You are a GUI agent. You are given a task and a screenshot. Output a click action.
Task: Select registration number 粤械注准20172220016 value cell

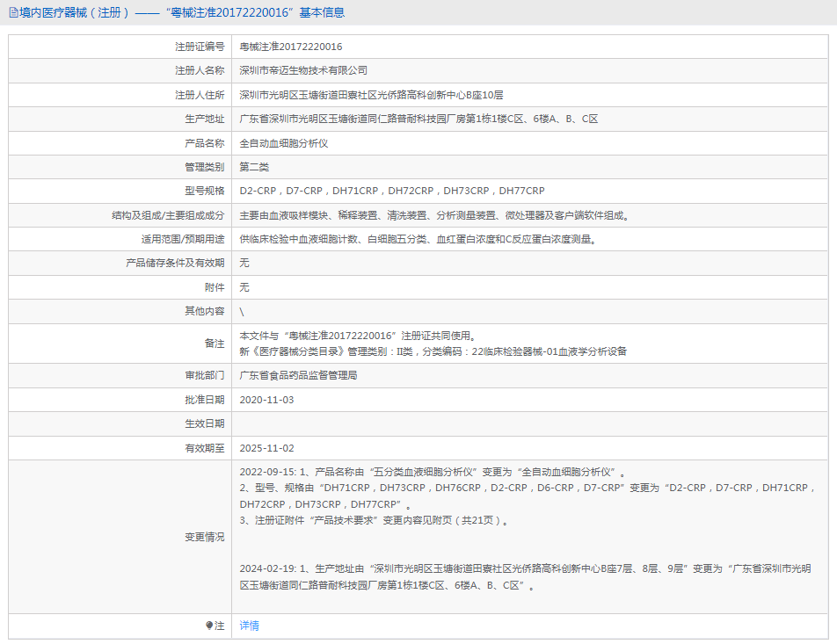coord(291,47)
